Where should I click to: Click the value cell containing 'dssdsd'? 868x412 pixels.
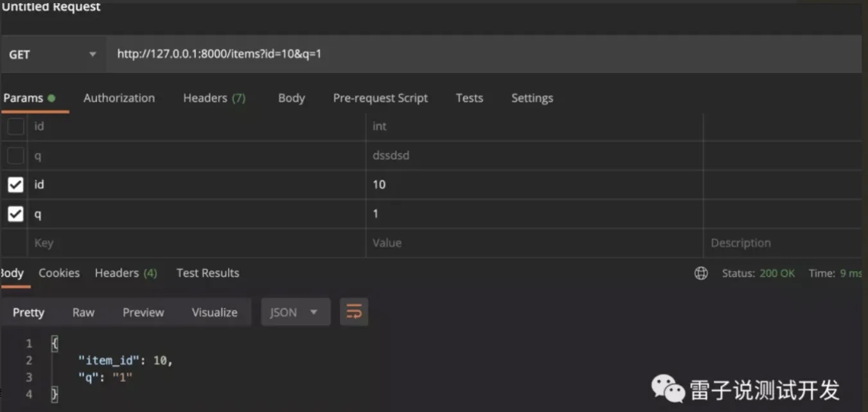click(x=535, y=156)
